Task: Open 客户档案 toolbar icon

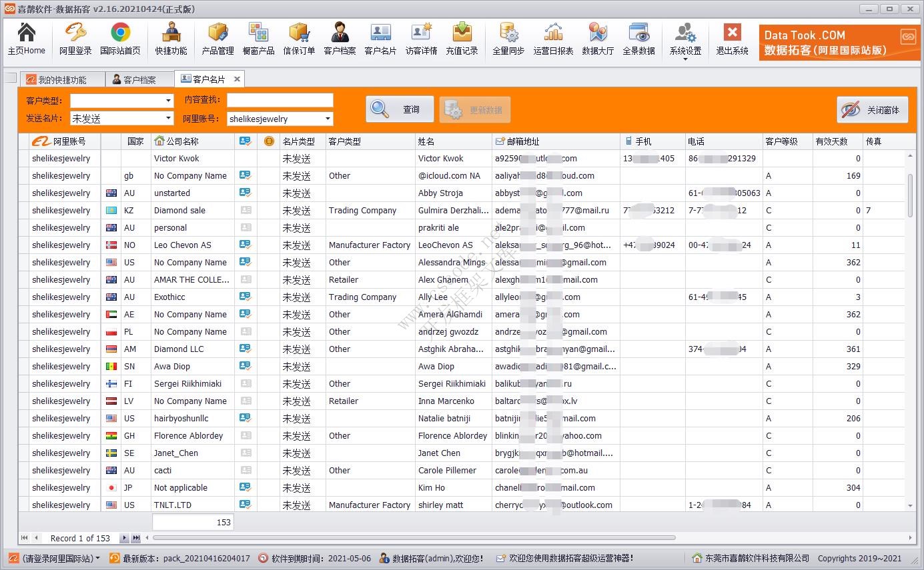Action: (x=340, y=39)
